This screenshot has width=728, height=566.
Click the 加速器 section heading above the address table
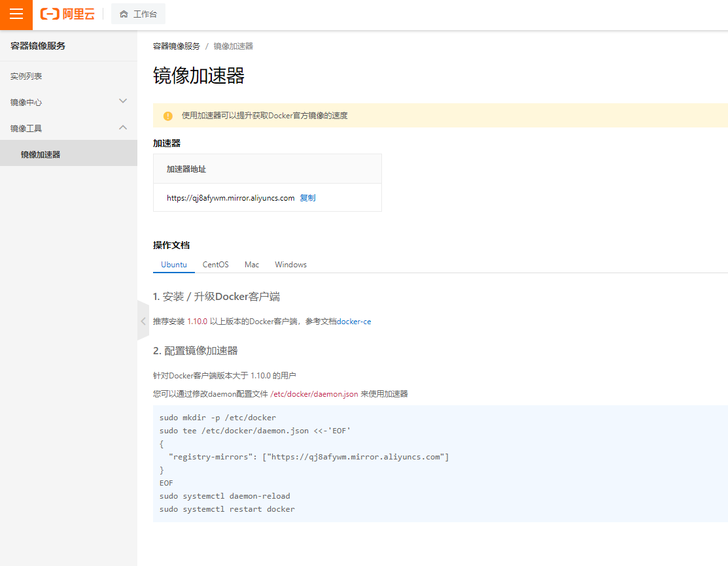(167, 143)
